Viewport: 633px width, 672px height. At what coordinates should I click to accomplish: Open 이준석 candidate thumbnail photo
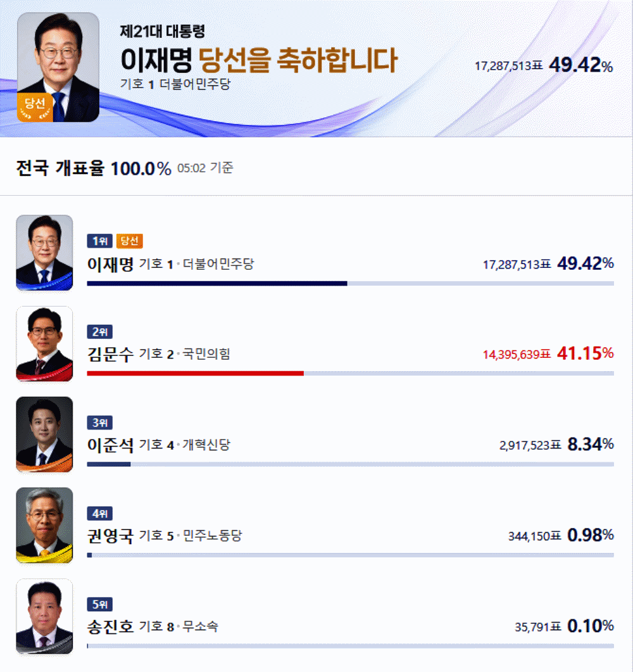click(x=44, y=434)
